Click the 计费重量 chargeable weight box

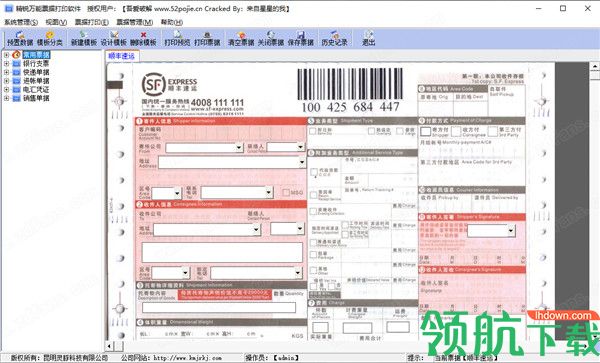click(x=357, y=328)
